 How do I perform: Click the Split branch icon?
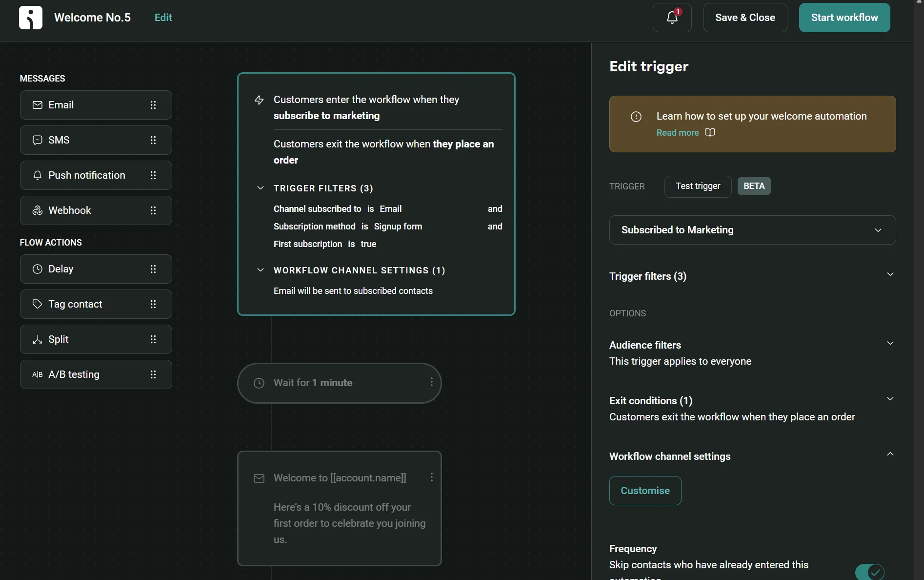(x=37, y=339)
